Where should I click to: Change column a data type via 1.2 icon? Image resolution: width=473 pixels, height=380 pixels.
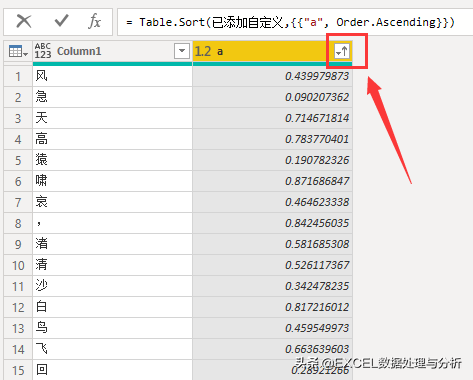(203, 51)
